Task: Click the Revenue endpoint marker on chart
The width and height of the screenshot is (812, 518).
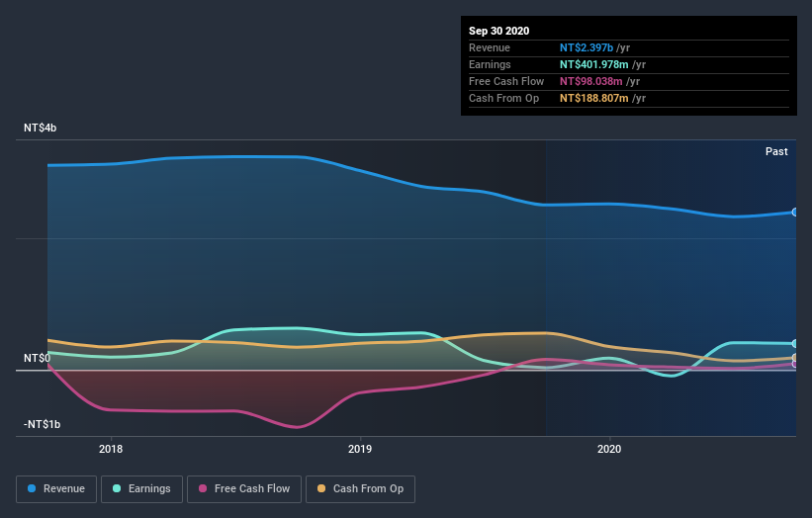Action: pos(795,213)
